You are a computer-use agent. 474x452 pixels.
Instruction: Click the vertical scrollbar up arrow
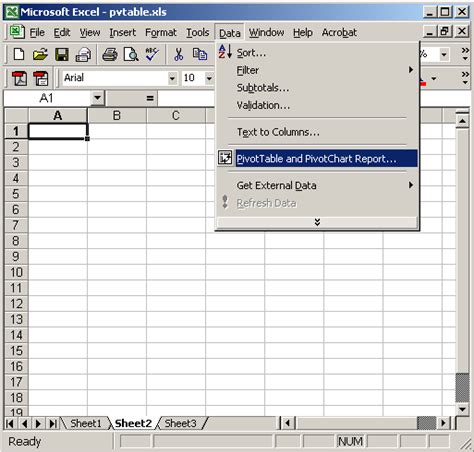tap(462, 120)
